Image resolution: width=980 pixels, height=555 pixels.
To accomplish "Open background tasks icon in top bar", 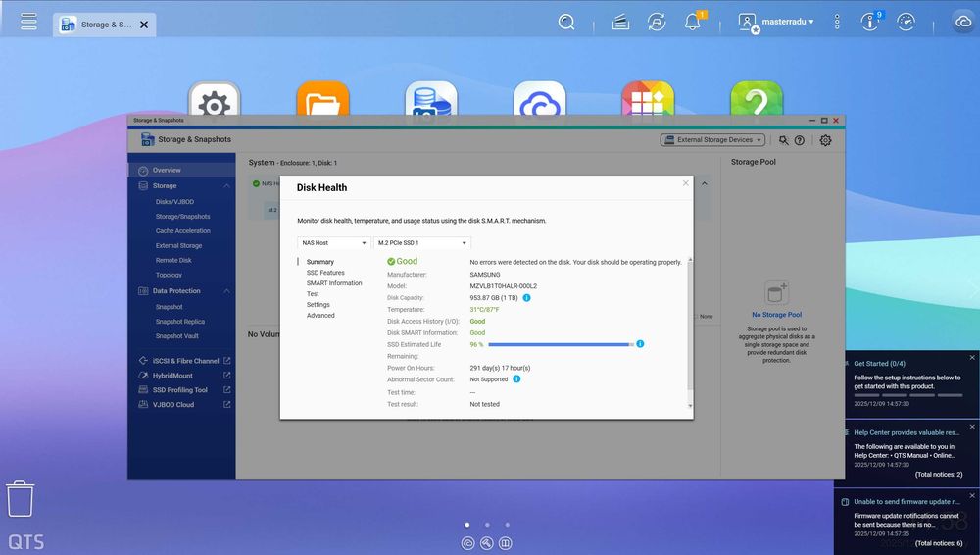I will point(620,23).
